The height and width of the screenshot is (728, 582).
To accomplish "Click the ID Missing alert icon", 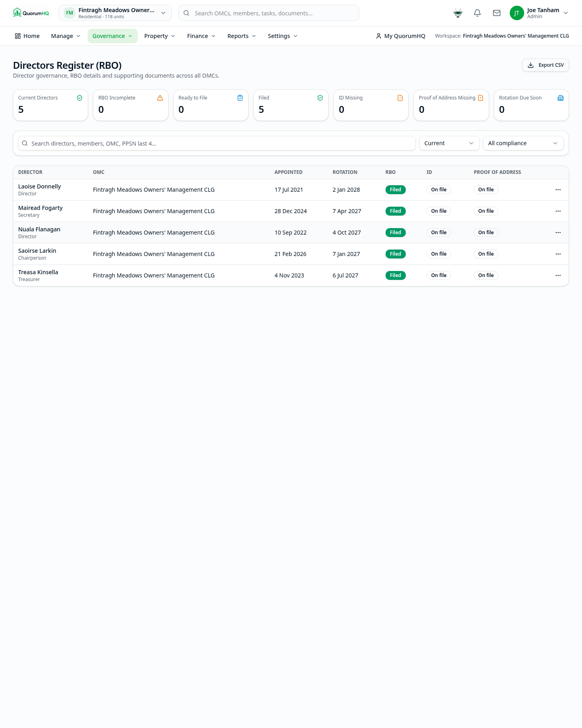I will click(400, 98).
